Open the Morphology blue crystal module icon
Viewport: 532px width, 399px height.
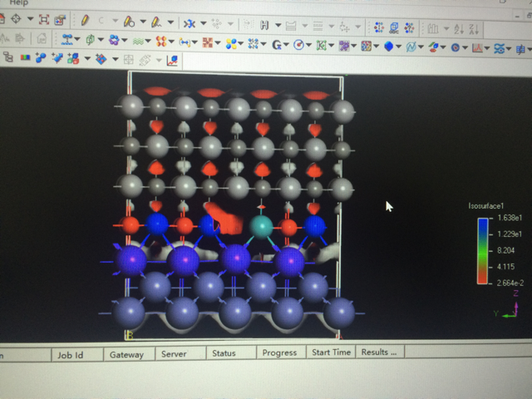pyautogui.click(x=389, y=47)
